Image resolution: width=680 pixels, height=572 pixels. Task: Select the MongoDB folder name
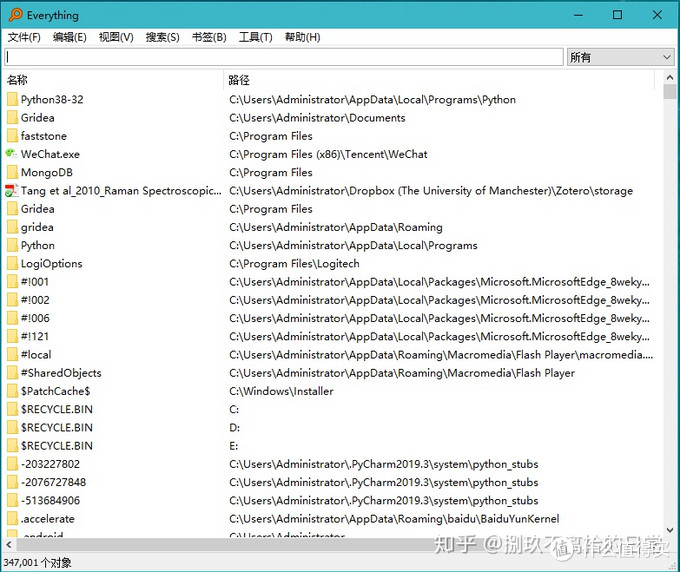point(47,173)
